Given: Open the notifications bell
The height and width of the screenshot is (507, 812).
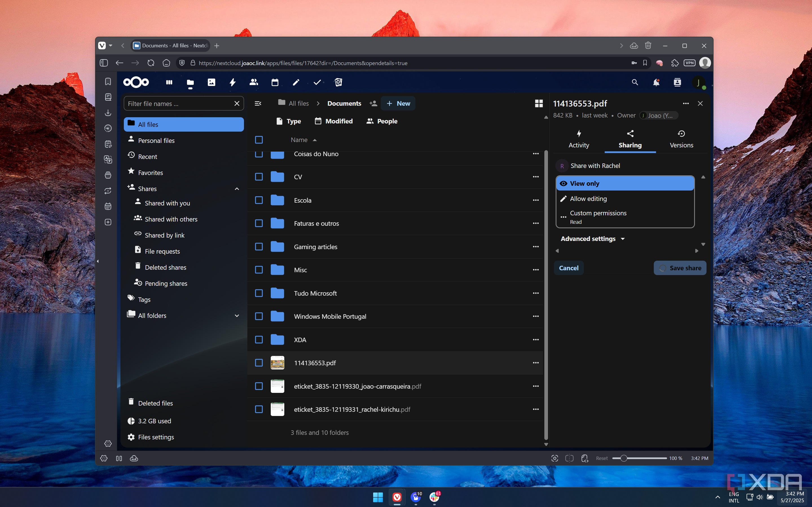Looking at the screenshot, I should click(x=656, y=82).
